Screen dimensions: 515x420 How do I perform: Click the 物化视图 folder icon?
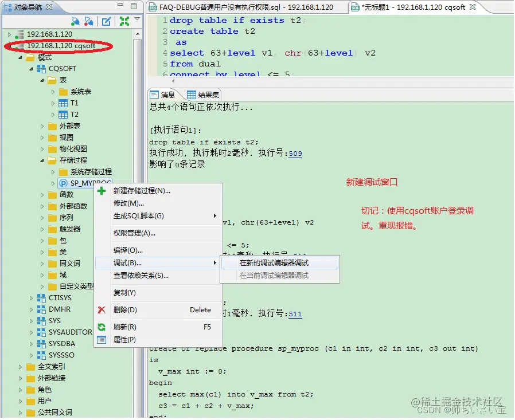[52, 150]
